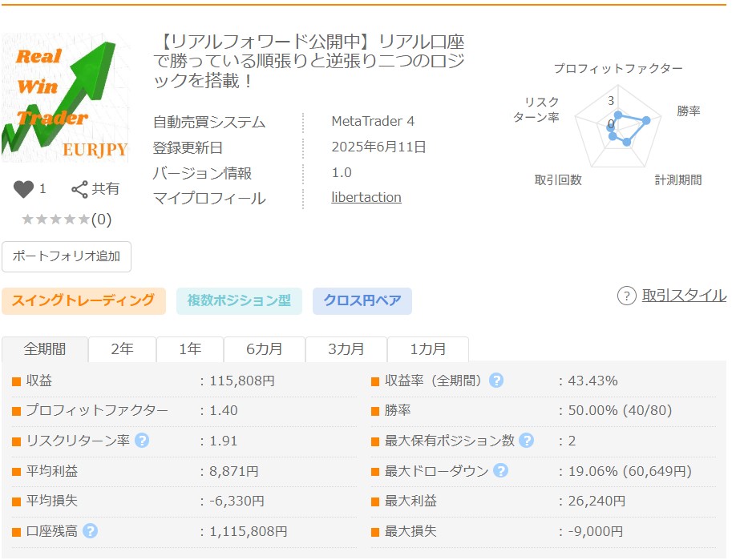
Task: Click help icon beside 最大ドローダウン
Action: [x=501, y=471]
